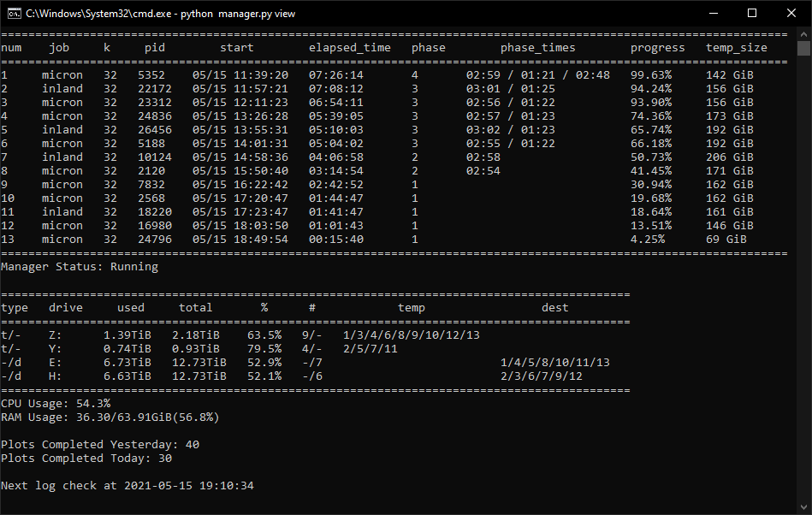The height and width of the screenshot is (515, 812).
Task: Click pid value 26456
Action: point(154,130)
